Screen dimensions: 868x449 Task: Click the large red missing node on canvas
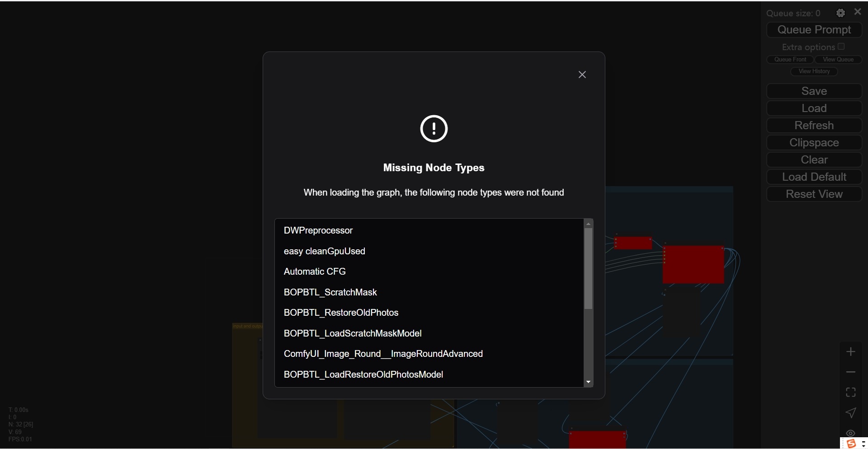click(x=693, y=265)
